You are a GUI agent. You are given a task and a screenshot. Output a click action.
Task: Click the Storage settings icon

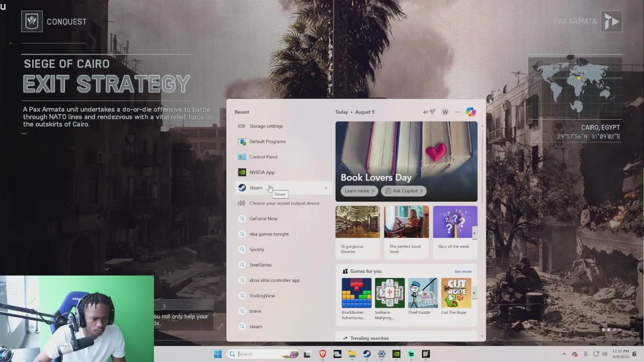[x=242, y=126]
